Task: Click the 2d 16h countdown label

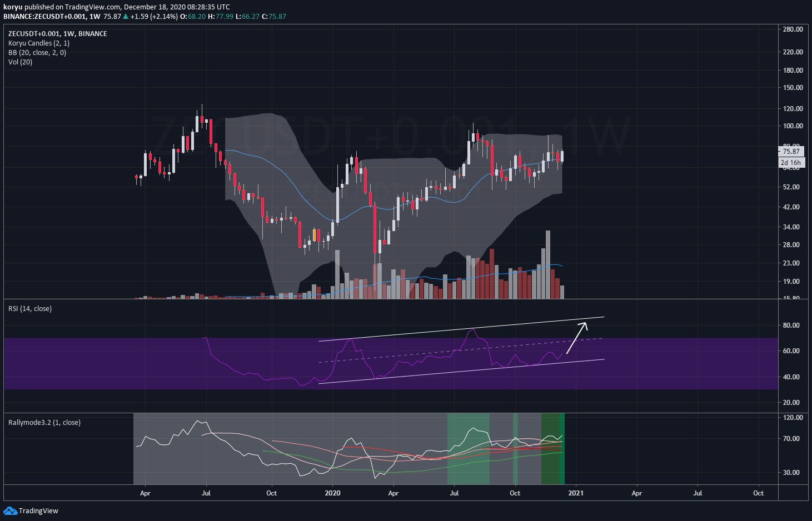Action: point(791,163)
